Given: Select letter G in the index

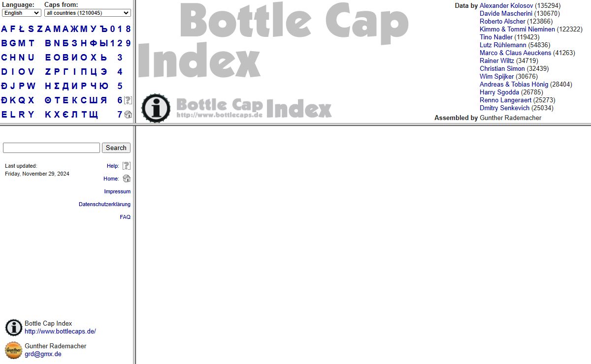Looking at the screenshot, I should pyautogui.click(x=13, y=43).
